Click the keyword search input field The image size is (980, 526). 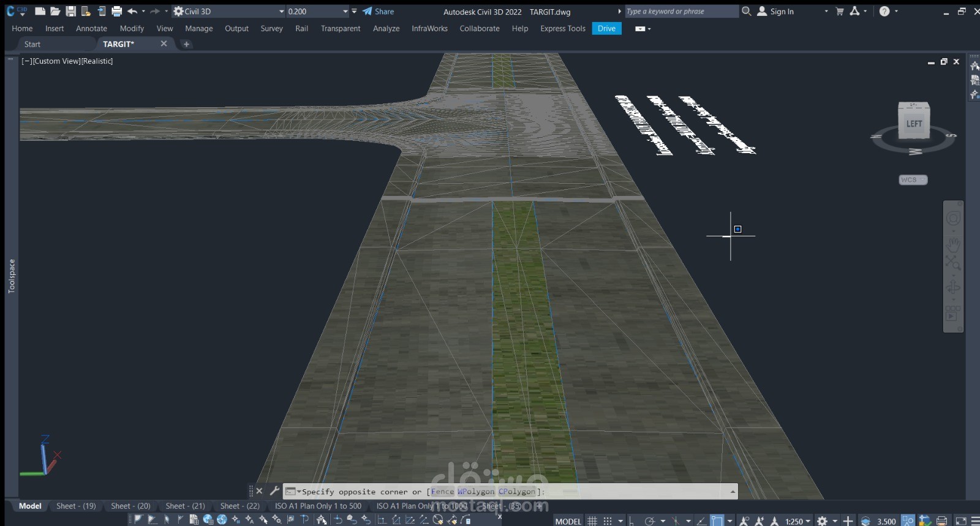coord(681,11)
